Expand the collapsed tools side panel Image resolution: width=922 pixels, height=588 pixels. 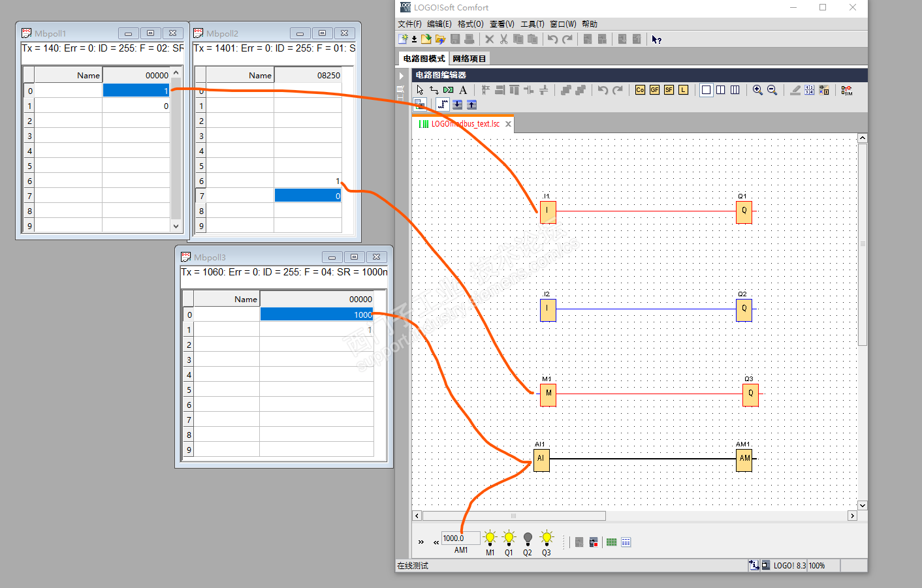[x=402, y=76]
